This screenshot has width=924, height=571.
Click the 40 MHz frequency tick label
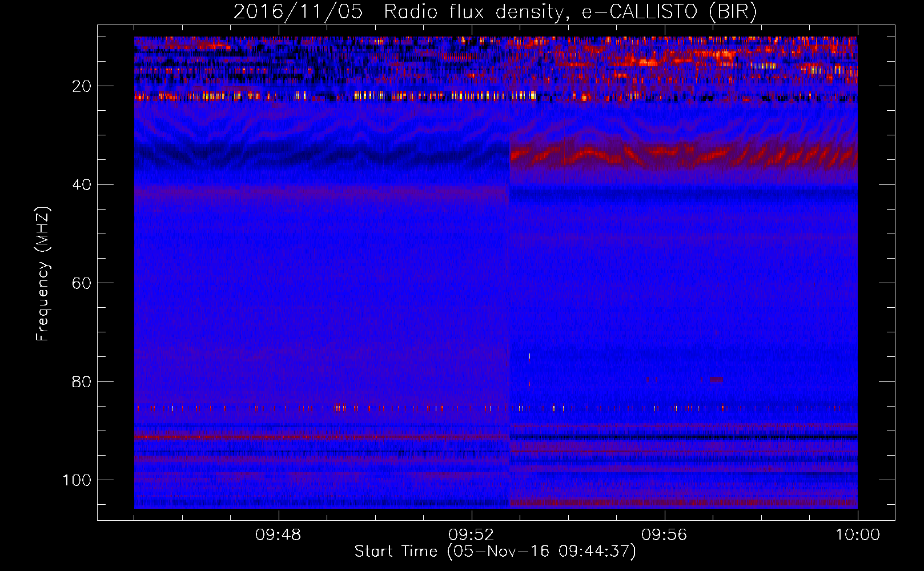pos(82,185)
